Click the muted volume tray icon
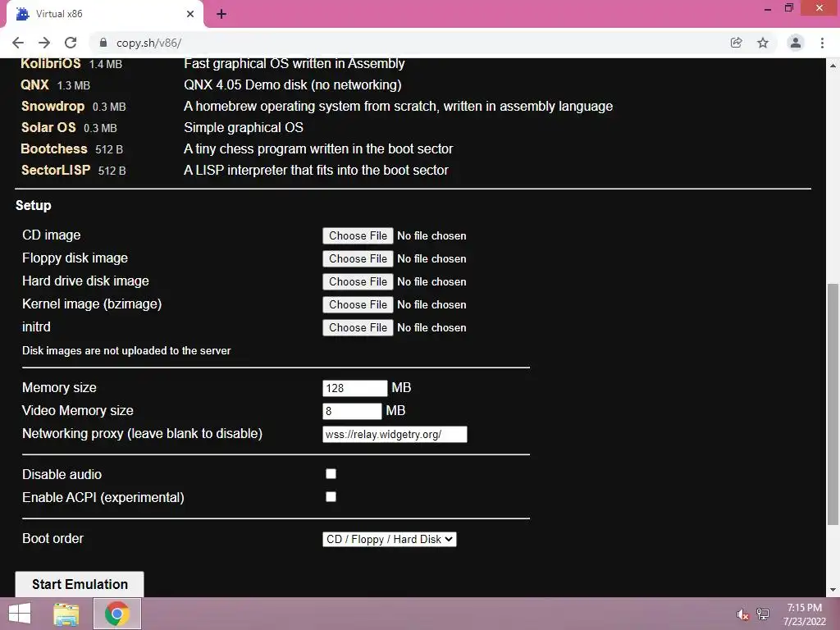 click(x=742, y=614)
